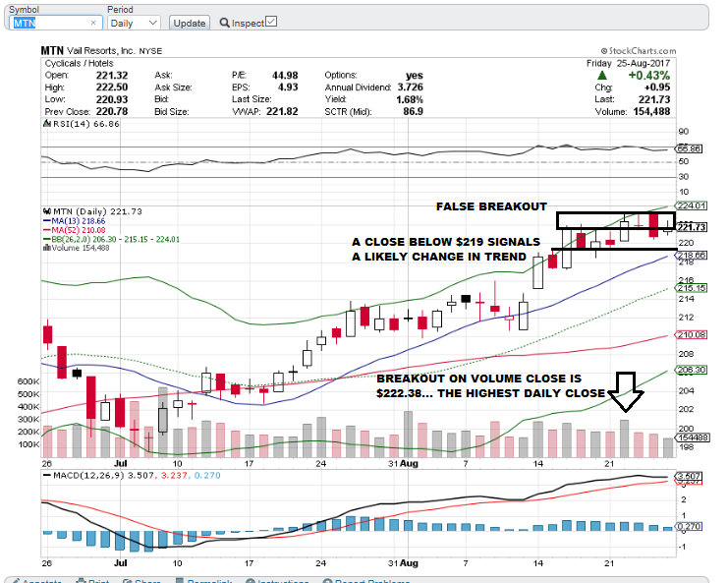Image resolution: width=728 pixels, height=583 pixels.
Task: Click the Volume 154,488 legend entry
Action: click(x=81, y=248)
